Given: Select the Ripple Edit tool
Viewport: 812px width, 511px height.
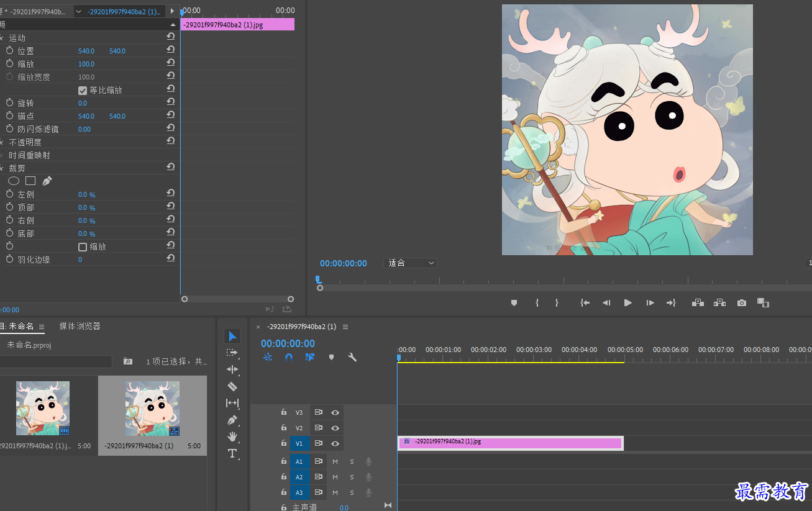Looking at the screenshot, I should pyautogui.click(x=232, y=369).
